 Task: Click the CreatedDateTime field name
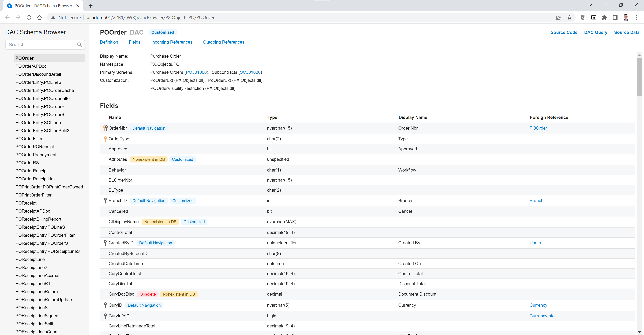pyautogui.click(x=126, y=264)
